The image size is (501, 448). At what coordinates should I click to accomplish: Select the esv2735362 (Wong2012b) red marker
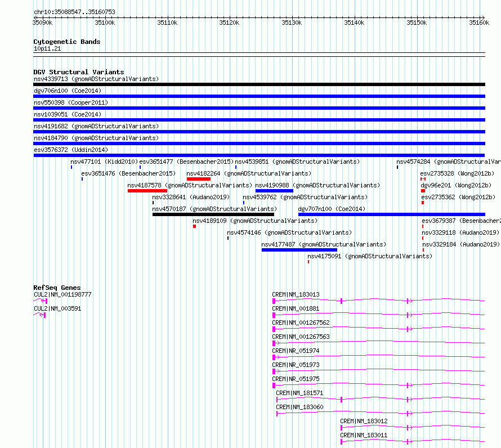423,203
